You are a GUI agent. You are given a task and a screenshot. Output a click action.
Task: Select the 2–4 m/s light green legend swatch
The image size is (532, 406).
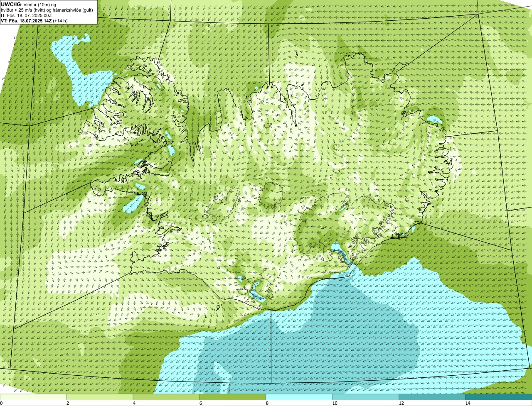100,397
